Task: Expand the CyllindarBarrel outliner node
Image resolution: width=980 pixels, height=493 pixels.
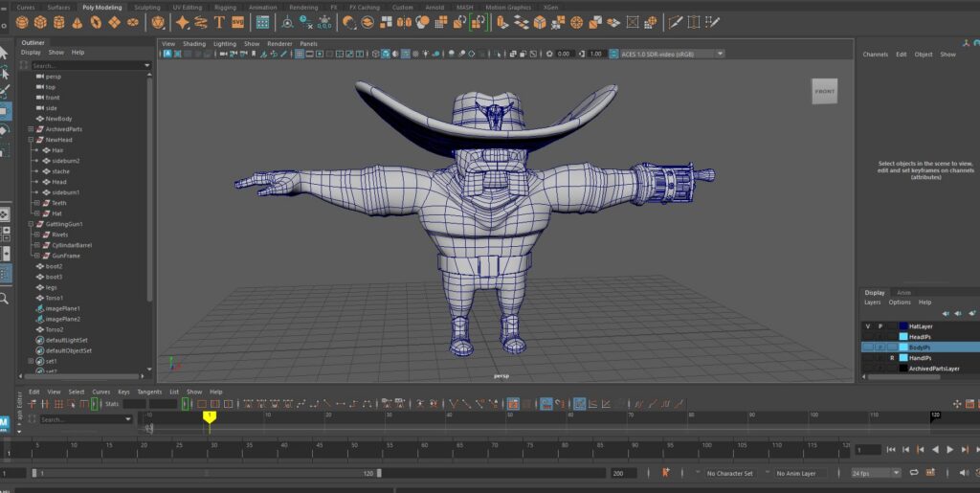Action: tap(37, 245)
